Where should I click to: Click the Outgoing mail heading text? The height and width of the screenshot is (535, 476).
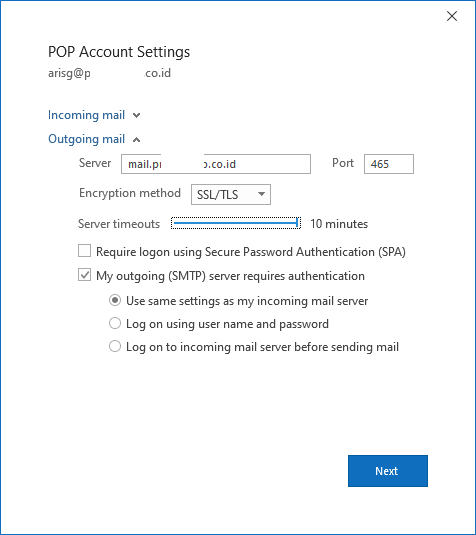(x=86, y=139)
